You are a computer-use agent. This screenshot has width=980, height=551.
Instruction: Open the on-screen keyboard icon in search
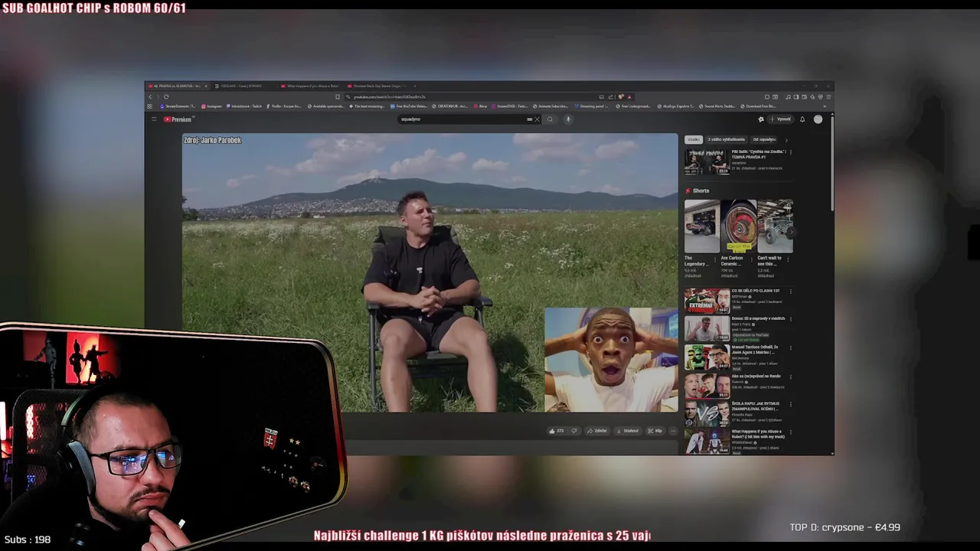(529, 119)
